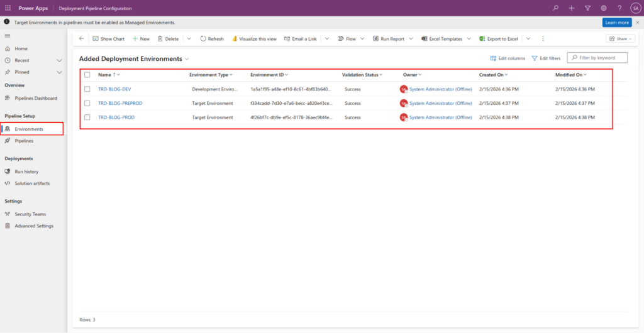Click the help question mark icon
644x333 pixels.
(x=619, y=8)
